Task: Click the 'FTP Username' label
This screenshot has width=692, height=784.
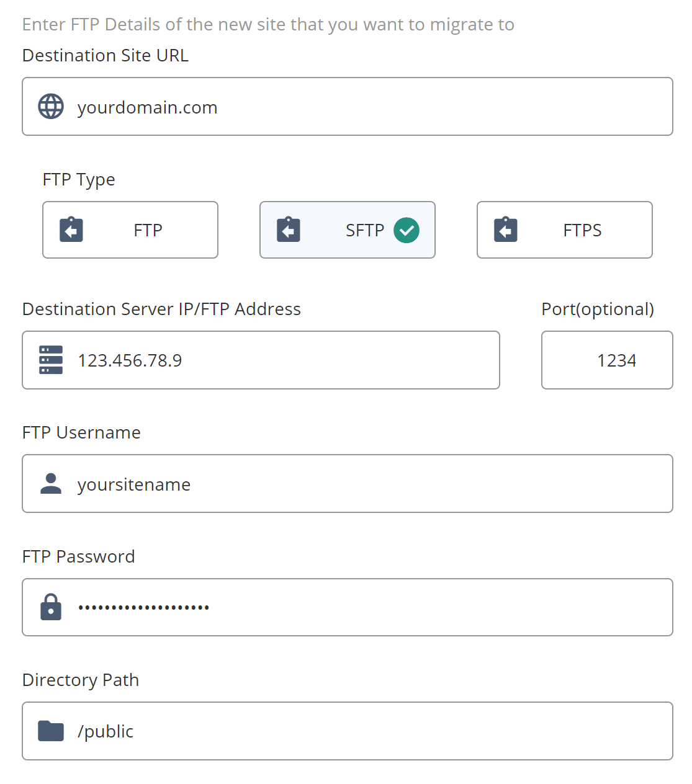Action: [x=81, y=432]
